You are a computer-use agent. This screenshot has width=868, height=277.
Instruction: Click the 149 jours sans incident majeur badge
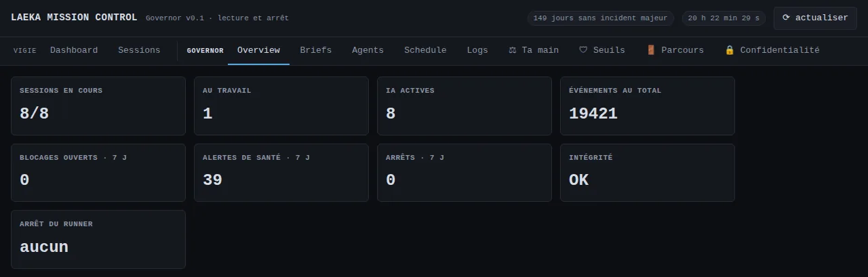(x=601, y=18)
